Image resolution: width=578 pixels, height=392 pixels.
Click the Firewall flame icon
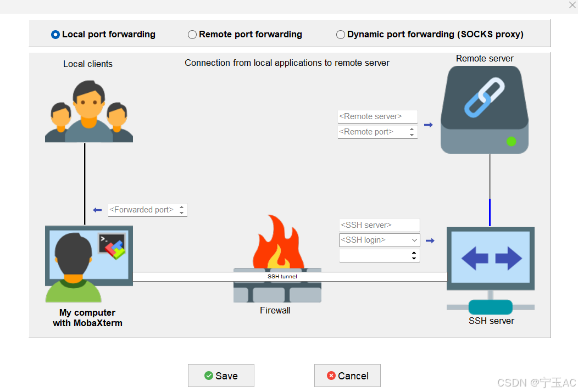coord(279,242)
